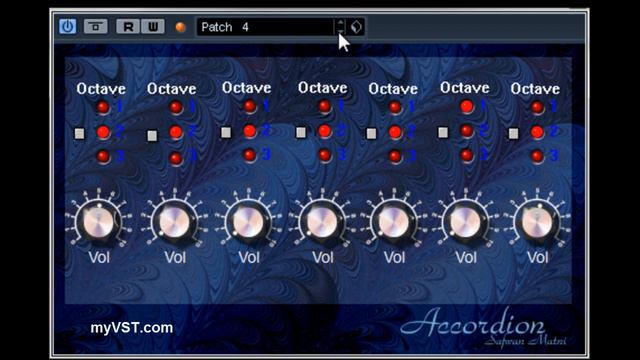Select octave 1 LED in third column
Viewport: 640px width, 360px height.
pyautogui.click(x=250, y=107)
